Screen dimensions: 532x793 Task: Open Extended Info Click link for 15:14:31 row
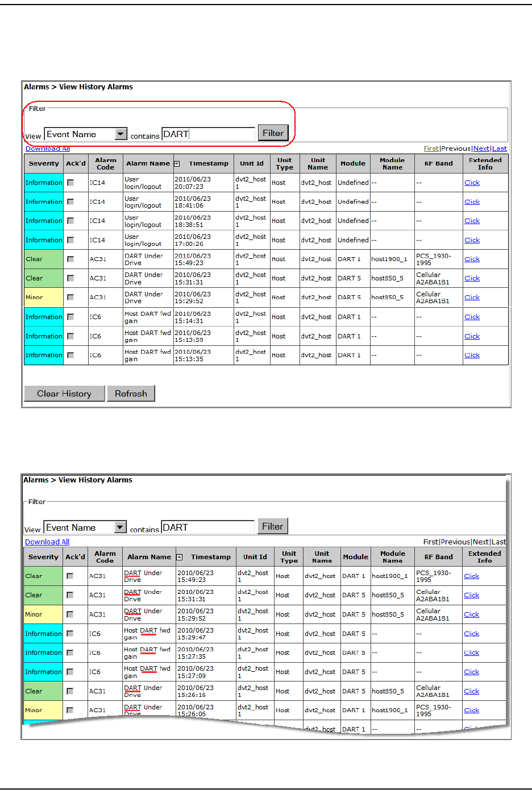[472, 317]
